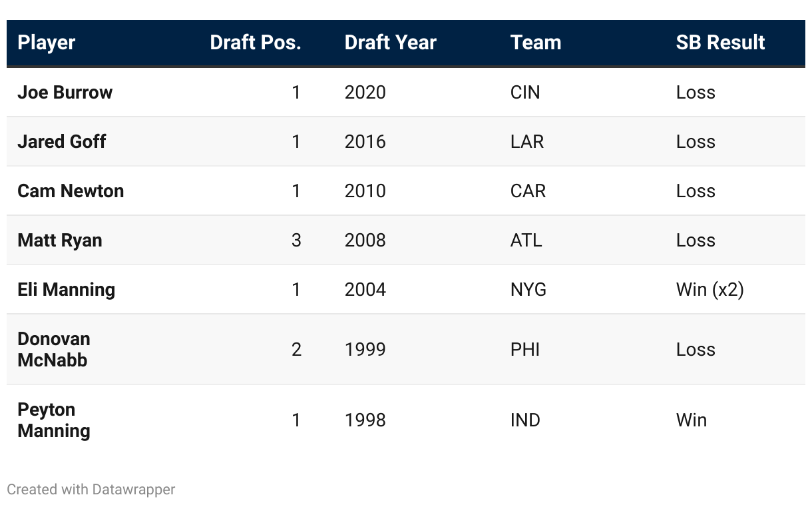The image size is (812, 505).
Task: Click the Jared Goff row name
Action: click(x=62, y=141)
